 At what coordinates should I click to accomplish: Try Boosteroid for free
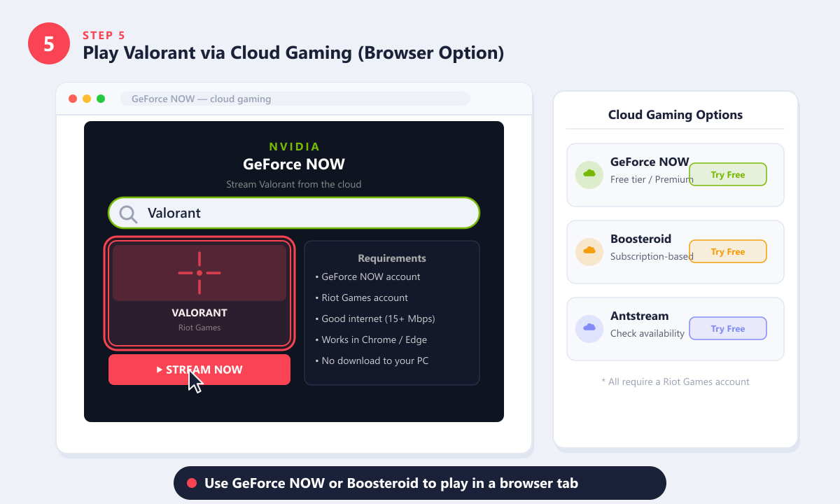[x=728, y=251]
